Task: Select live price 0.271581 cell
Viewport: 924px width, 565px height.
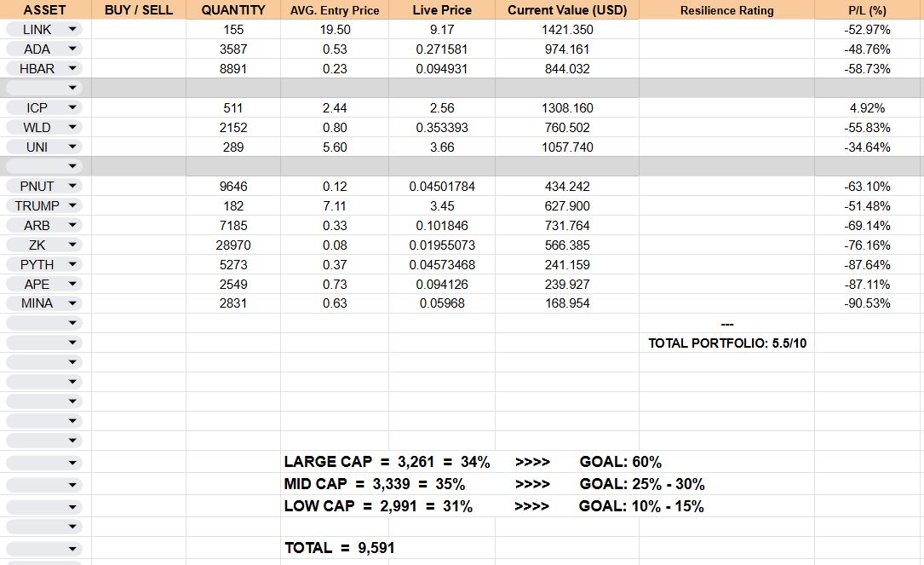Action: click(442, 49)
